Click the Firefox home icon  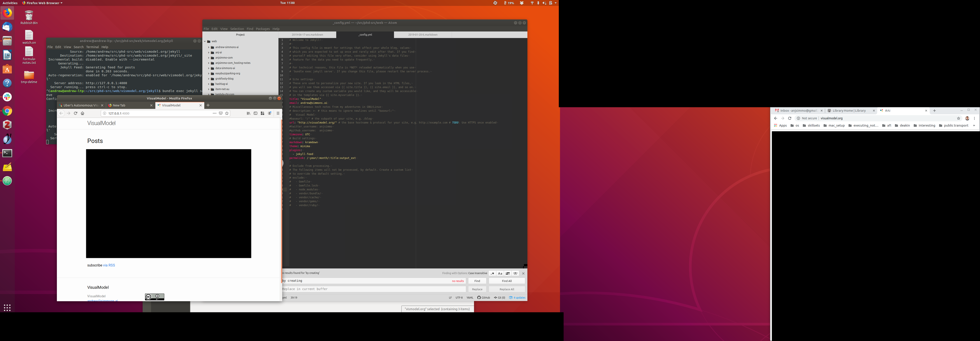tap(82, 113)
